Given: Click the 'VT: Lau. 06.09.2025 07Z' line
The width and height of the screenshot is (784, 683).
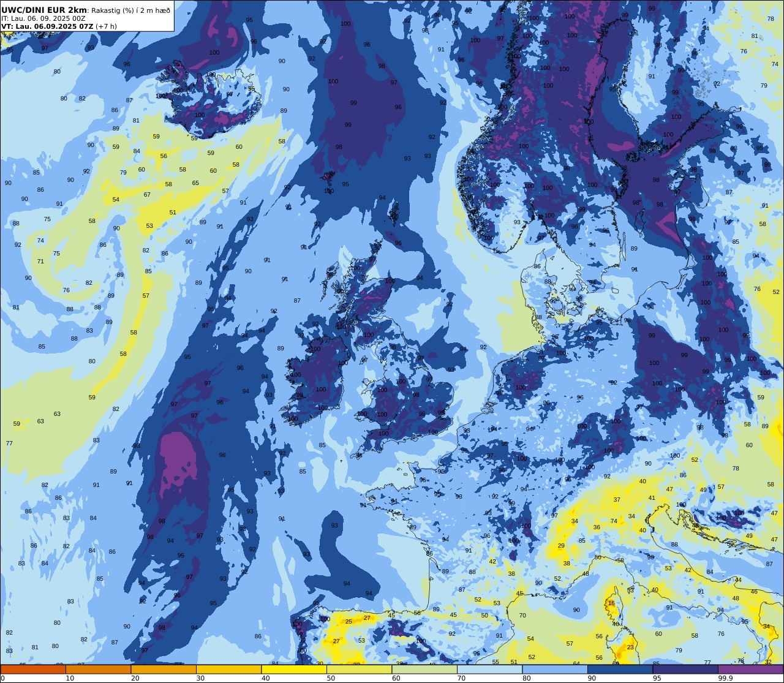Looking at the screenshot, I should pyautogui.click(x=47, y=26).
